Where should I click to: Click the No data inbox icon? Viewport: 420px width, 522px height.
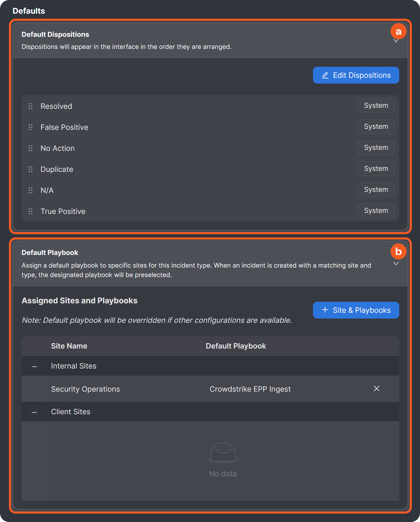coord(223,452)
